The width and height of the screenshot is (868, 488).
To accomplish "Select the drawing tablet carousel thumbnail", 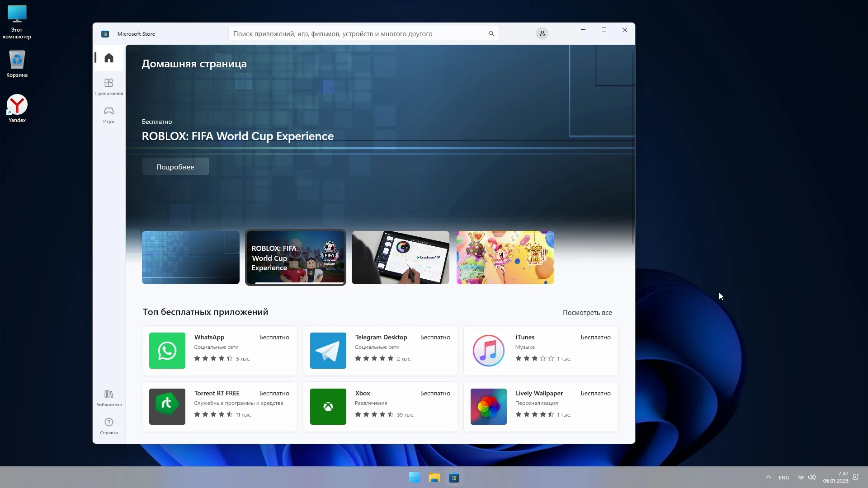I will (x=400, y=258).
